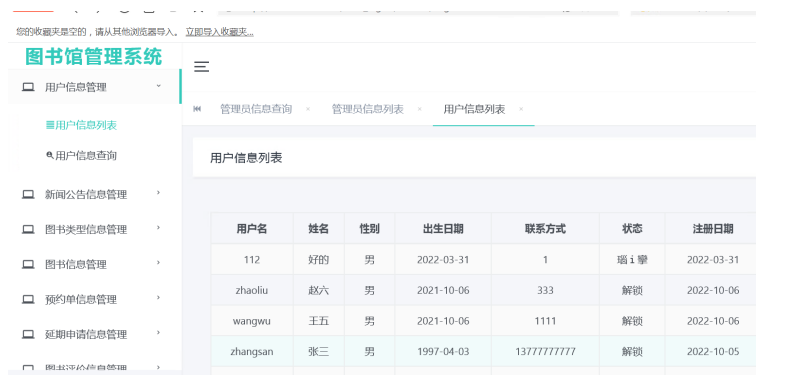This screenshot has height=377, width=796.
Task: Switch to 管理员信息列表 tab
Action: pyautogui.click(x=368, y=109)
